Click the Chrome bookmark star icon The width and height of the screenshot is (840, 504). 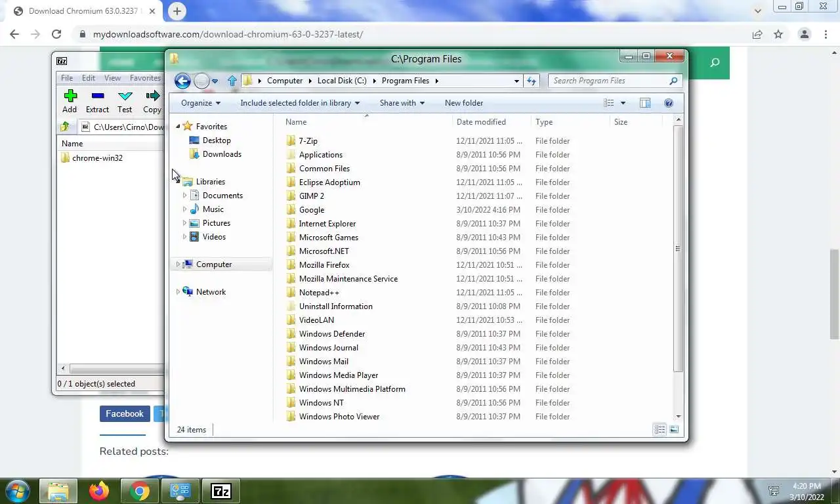[x=778, y=34]
